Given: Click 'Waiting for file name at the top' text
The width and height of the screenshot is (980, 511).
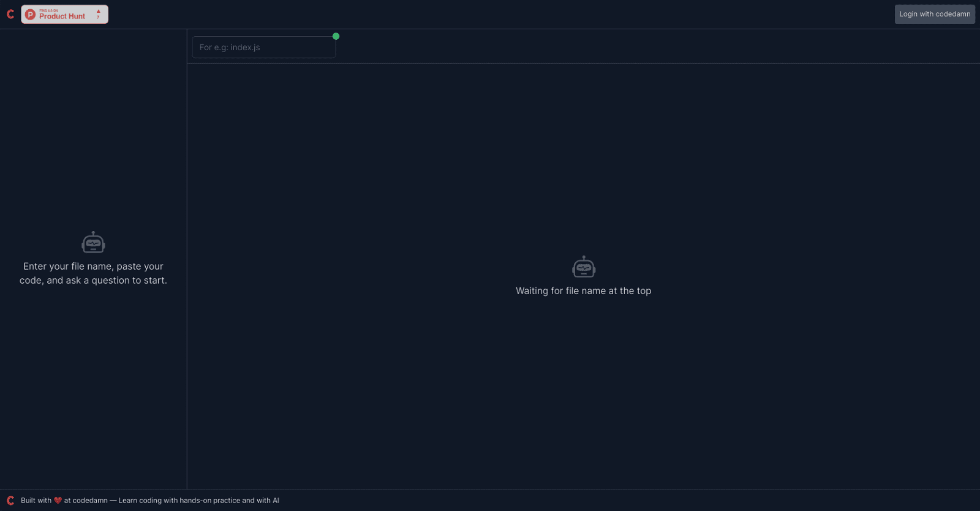Looking at the screenshot, I should (583, 291).
